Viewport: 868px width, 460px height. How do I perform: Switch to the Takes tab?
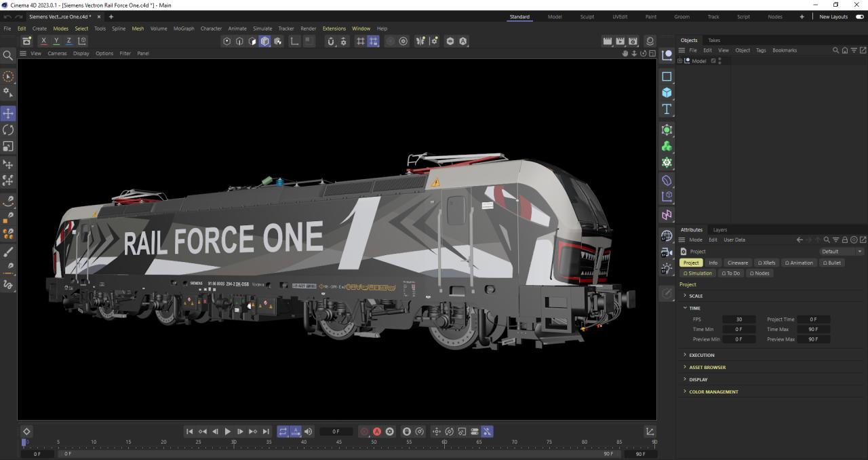click(714, 40)
